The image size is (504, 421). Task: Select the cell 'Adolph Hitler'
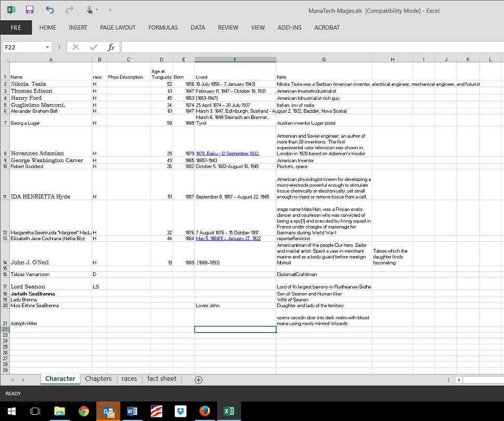pyautogui.click(x=51, y=318)
